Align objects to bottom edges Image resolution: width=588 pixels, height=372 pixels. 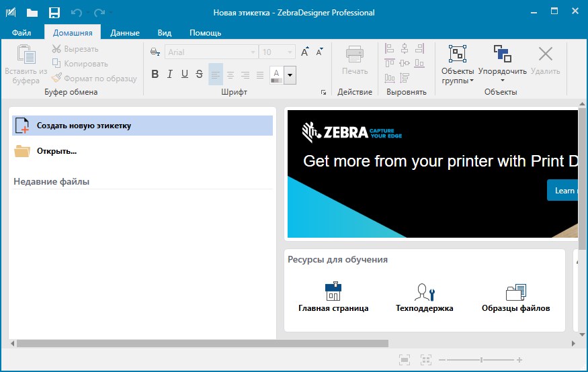point(419,63)
